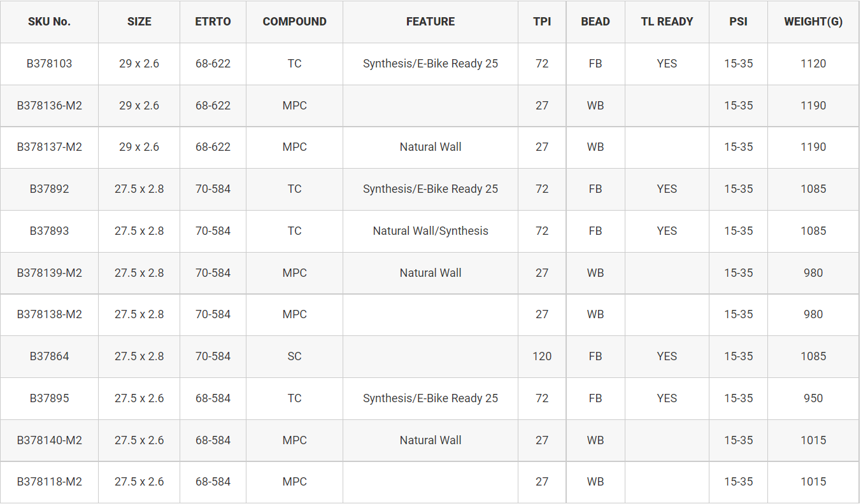Select SKU cell B378136-M2
The height and width of the screenshot is (504, 861).
click(x=49, y=106)
